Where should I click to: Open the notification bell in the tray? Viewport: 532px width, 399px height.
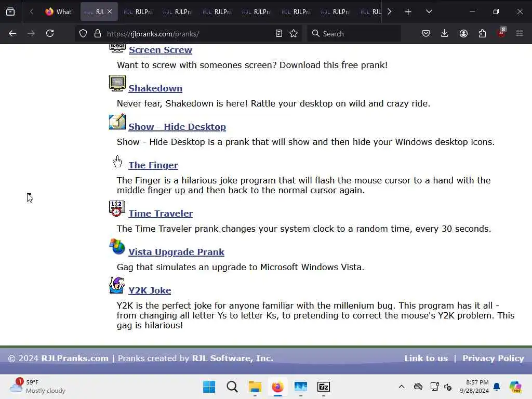pos(497,387)
